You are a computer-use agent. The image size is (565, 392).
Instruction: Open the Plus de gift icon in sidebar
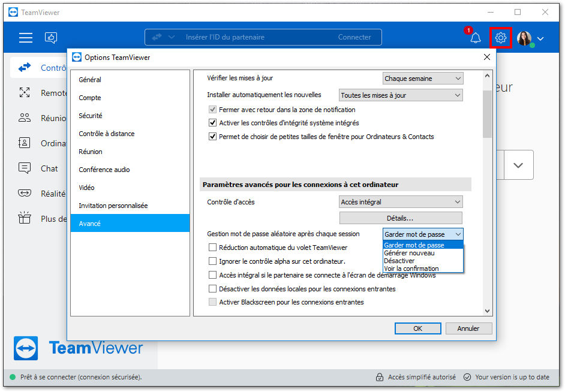(25, 218)
